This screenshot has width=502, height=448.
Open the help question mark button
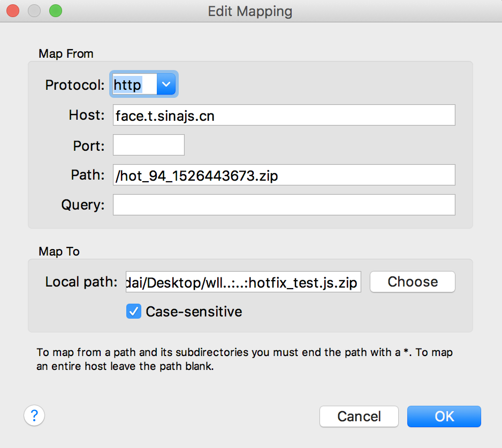34,415
